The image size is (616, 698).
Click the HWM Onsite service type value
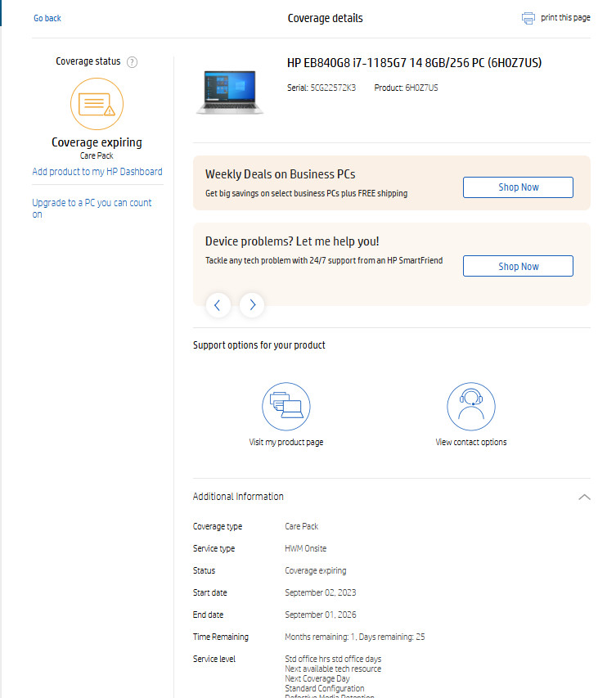[x=305, y=548]
